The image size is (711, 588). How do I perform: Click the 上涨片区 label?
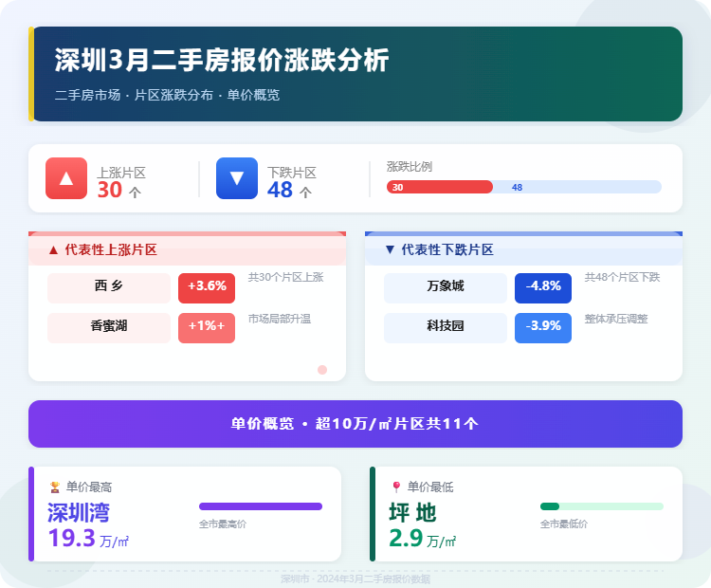click(x=121, y=173)
